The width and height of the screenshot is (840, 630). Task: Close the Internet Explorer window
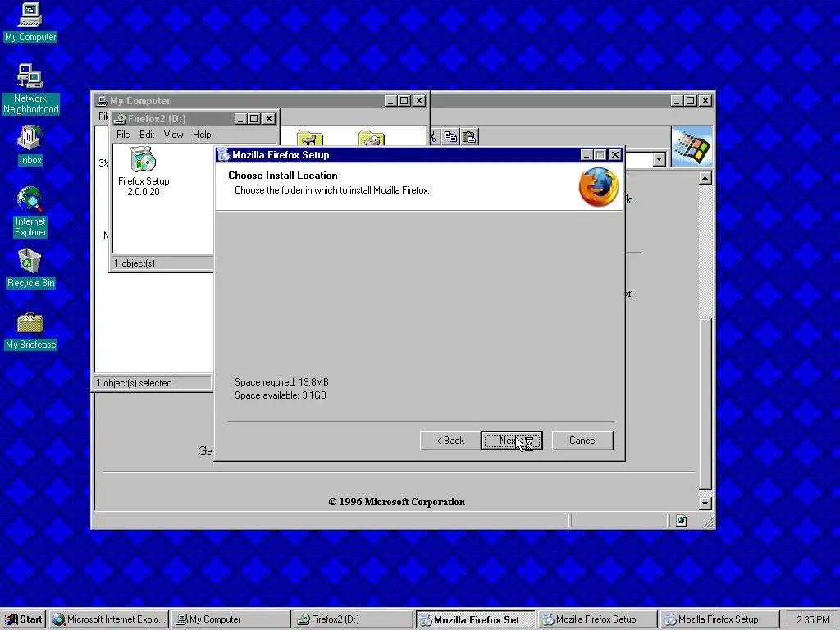pos(705,101)
